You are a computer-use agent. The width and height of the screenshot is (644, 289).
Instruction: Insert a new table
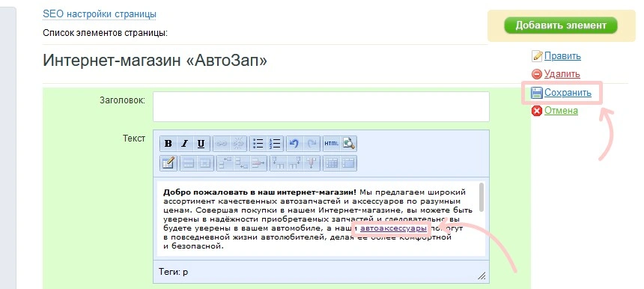pyautogui.click(x=168, y=163)
